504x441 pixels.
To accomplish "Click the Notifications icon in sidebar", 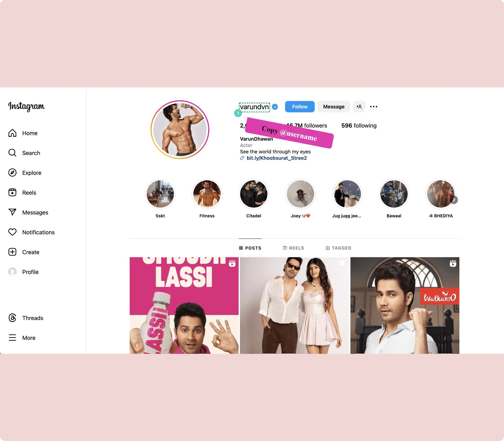I will tap(13, 232).
